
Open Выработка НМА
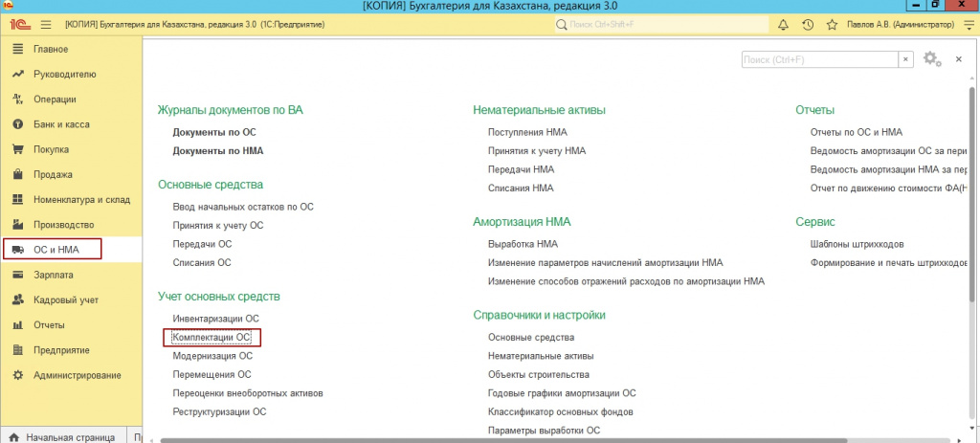(523, 244)
